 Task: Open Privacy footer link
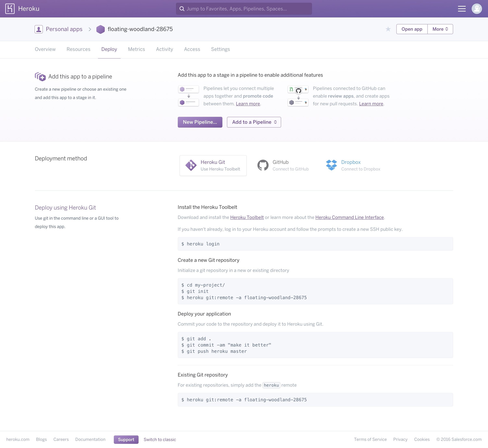pyautogui.click(x=400, y=439)
